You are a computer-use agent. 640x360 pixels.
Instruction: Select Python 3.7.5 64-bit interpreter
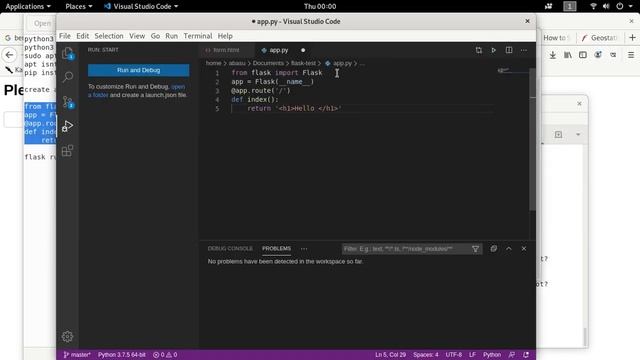122,355
